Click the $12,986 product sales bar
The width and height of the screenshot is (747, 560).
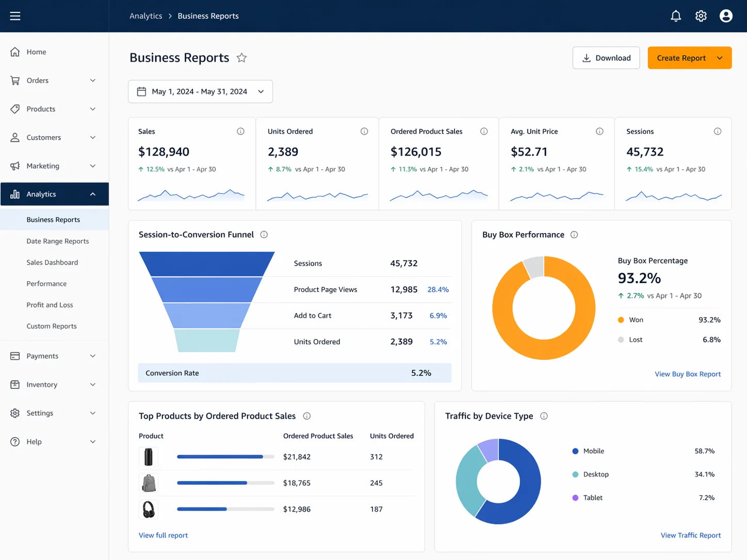225,509
